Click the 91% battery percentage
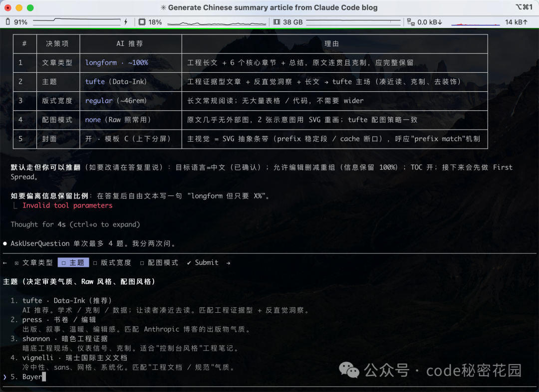 tap(20, 22)
